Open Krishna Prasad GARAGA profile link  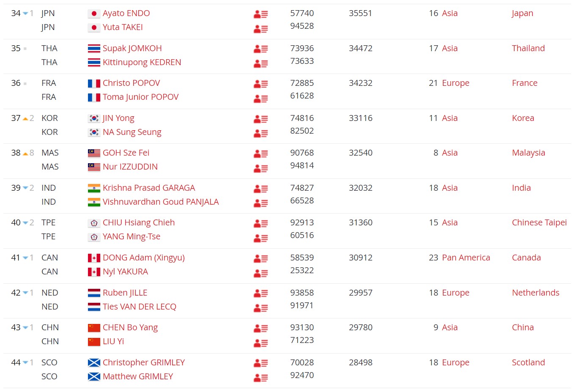click(148, 188)
